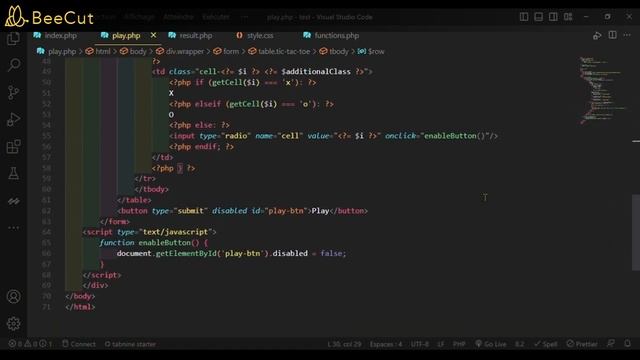The width and height of the screenshot is (640, 360).
Task: Toggle Spell checker in status bar
Action: [546, 344]
